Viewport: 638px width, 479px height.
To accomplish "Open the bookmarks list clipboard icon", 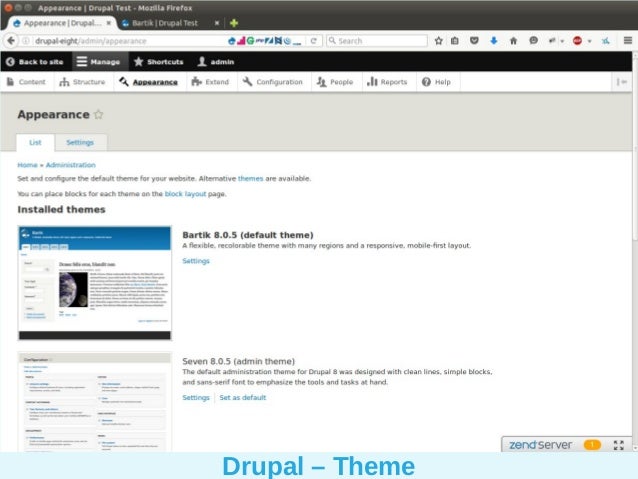I will (x=454, y=41).
